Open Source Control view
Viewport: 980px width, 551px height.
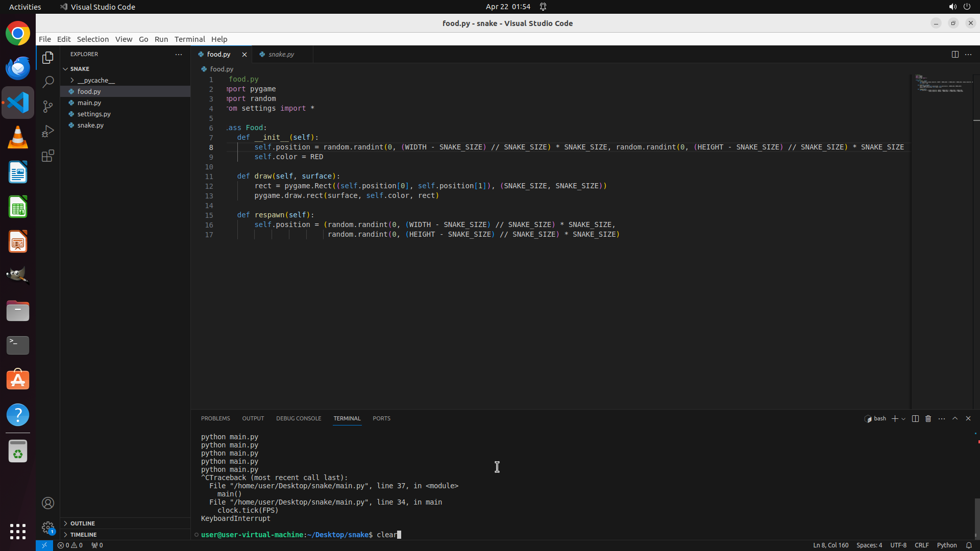coord(48,107)
